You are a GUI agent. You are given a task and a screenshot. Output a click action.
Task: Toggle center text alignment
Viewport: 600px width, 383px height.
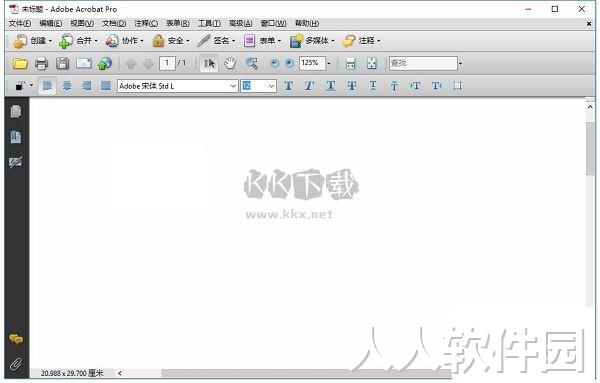click(67, 86)
